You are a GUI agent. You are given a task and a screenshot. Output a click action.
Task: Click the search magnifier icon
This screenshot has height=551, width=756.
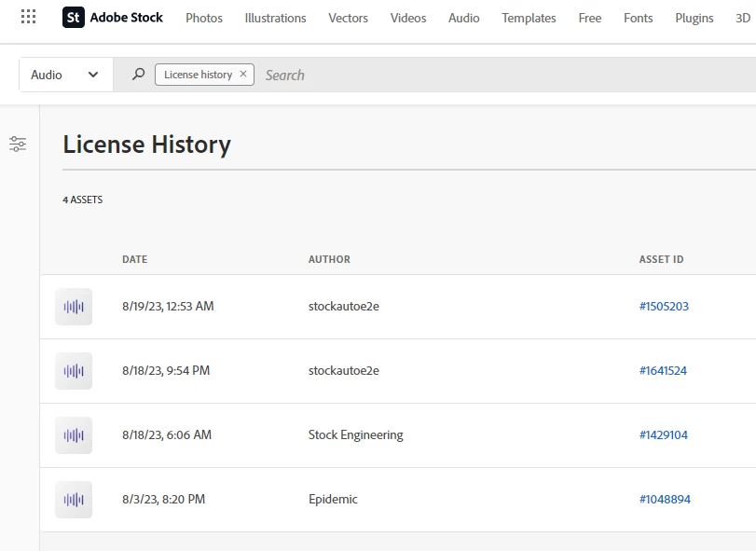tap(138, 75)
